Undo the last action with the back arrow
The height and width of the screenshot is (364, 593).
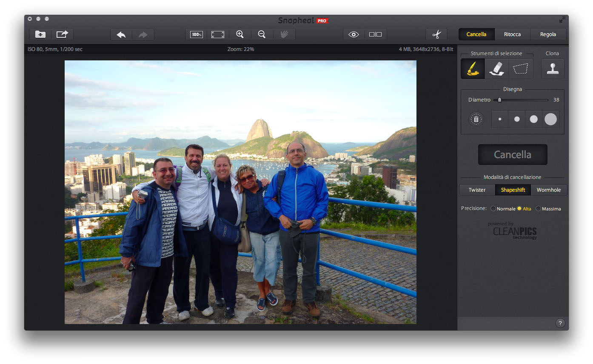(121, 34)
